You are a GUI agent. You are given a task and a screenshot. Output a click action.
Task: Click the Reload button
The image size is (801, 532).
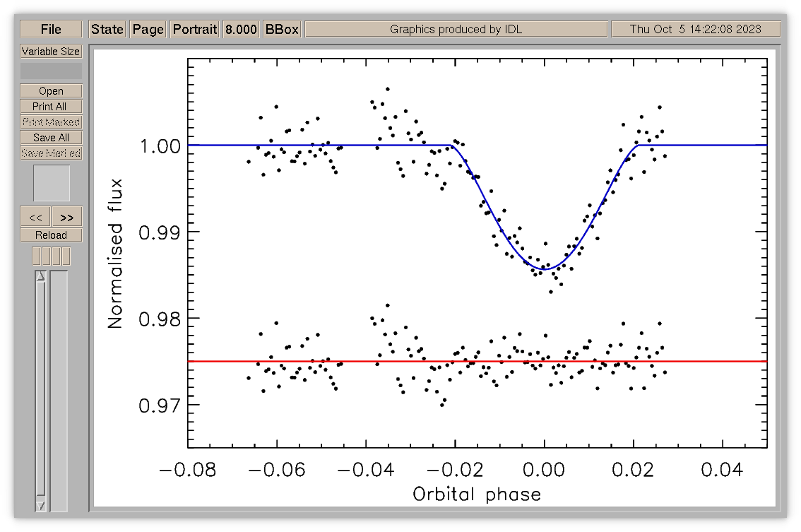pos(51,235)
